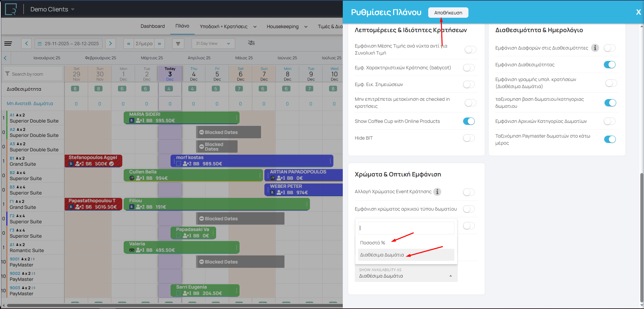
Task: Open the hamburger menu icon
Action: (x=8, y=44)
